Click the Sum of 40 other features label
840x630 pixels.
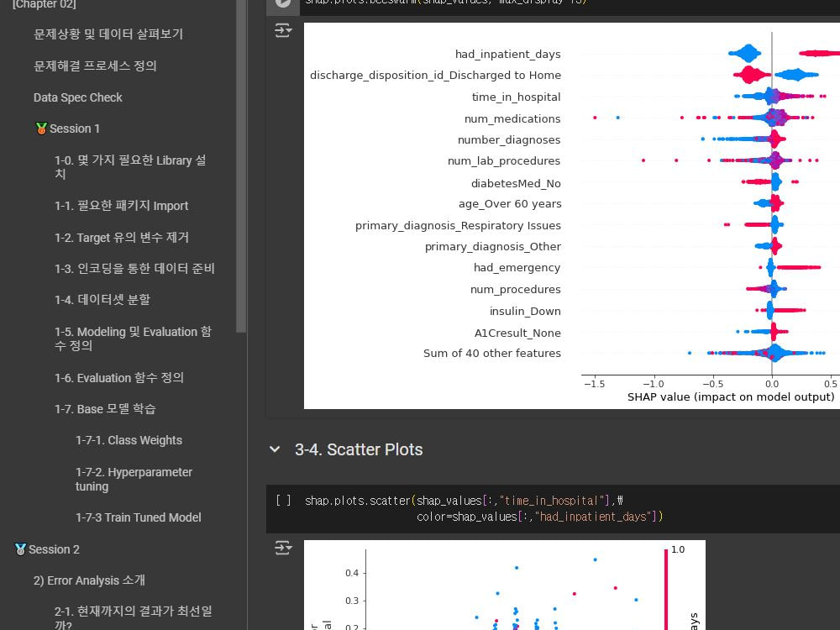point(491,353)
